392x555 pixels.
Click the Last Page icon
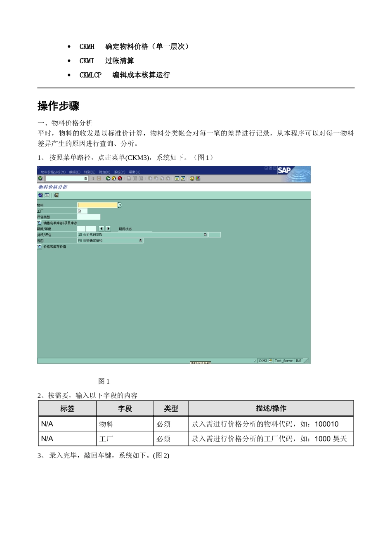[168, 178]
